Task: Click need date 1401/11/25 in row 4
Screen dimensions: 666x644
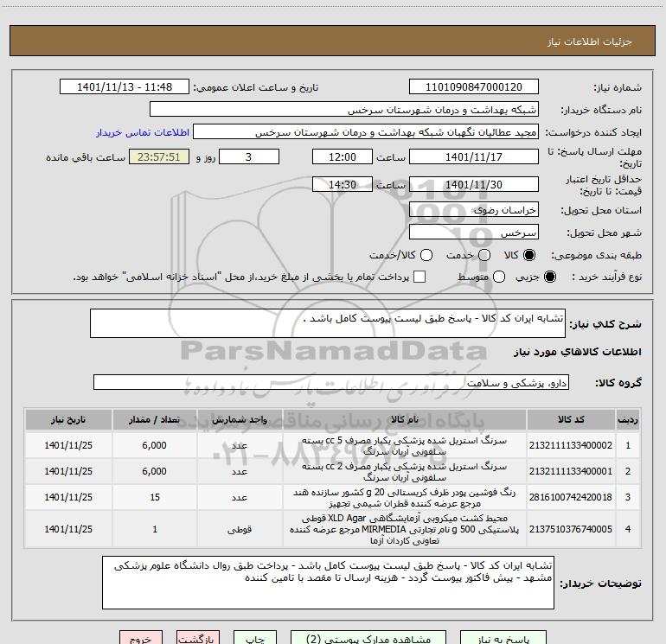Action: click(68, 529)
